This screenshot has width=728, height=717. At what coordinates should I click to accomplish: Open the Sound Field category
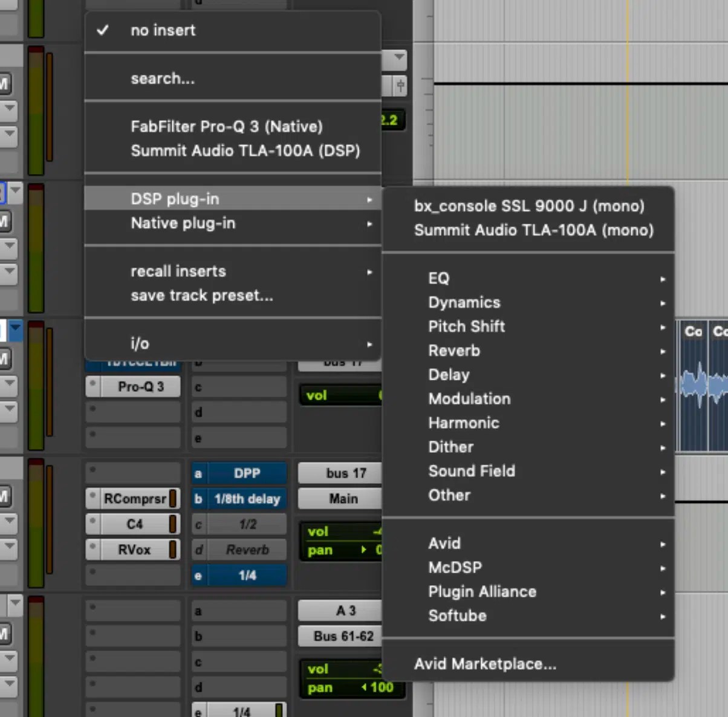(529, 471)
